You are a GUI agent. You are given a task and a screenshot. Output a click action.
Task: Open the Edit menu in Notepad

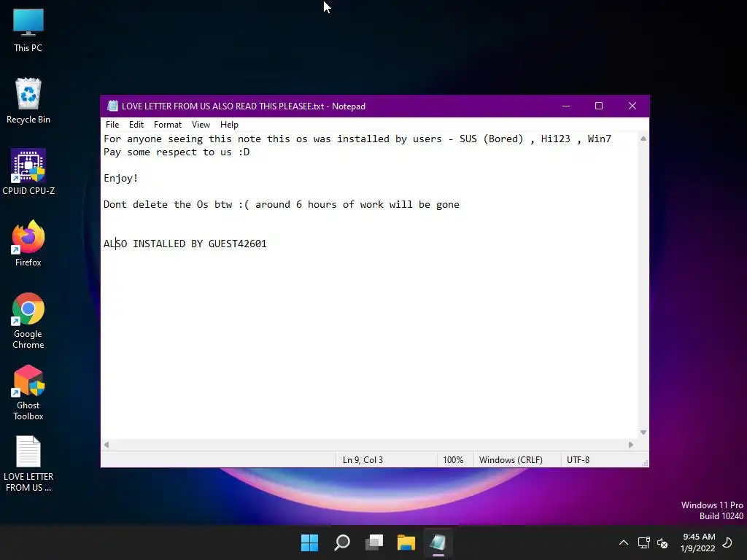click(x=136, y=125)
